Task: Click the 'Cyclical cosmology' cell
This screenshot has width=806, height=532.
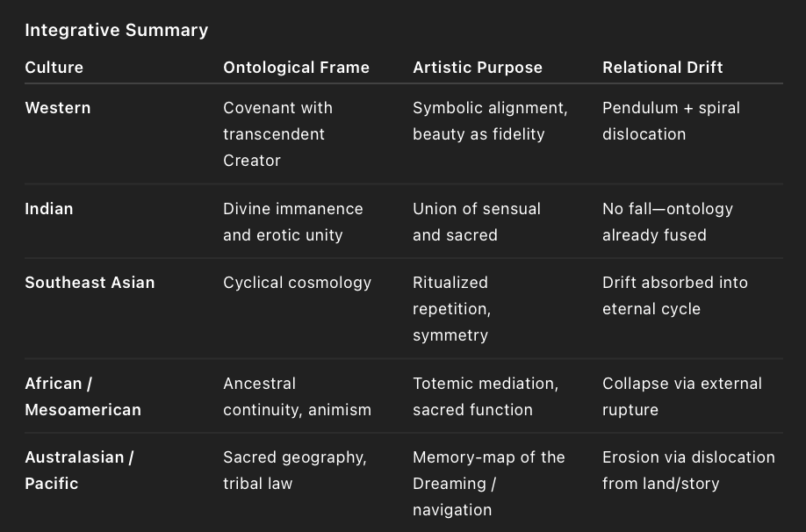Action: pos(297,283)
